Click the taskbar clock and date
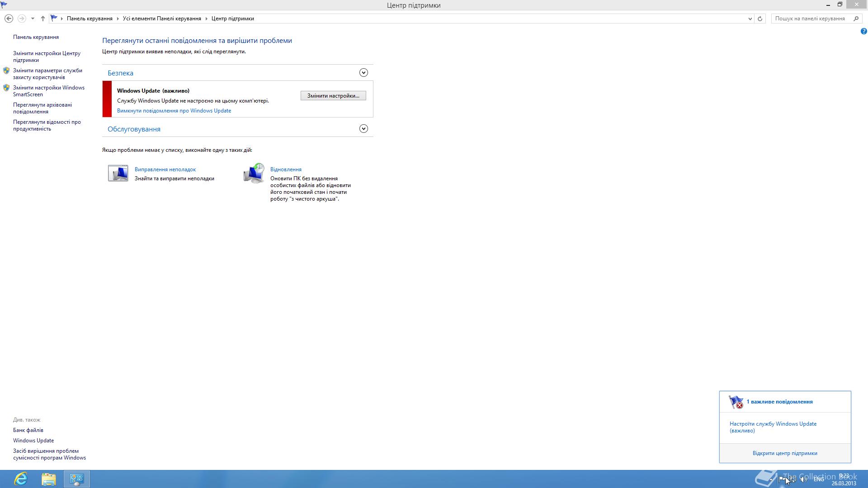Image resolution: width=868 pixels, height=488 pixels. (x=844, y=479)
